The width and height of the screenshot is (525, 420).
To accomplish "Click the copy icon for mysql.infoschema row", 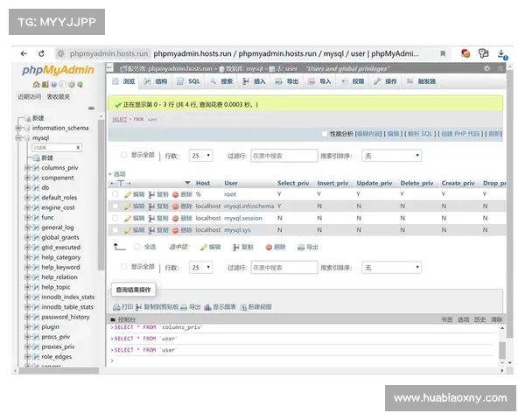I will pos(151,206).
